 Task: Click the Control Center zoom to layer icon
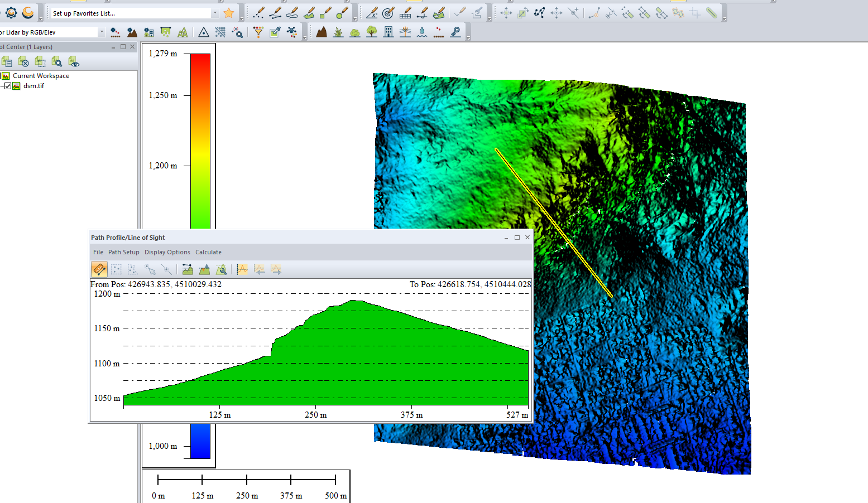point(57,61)
